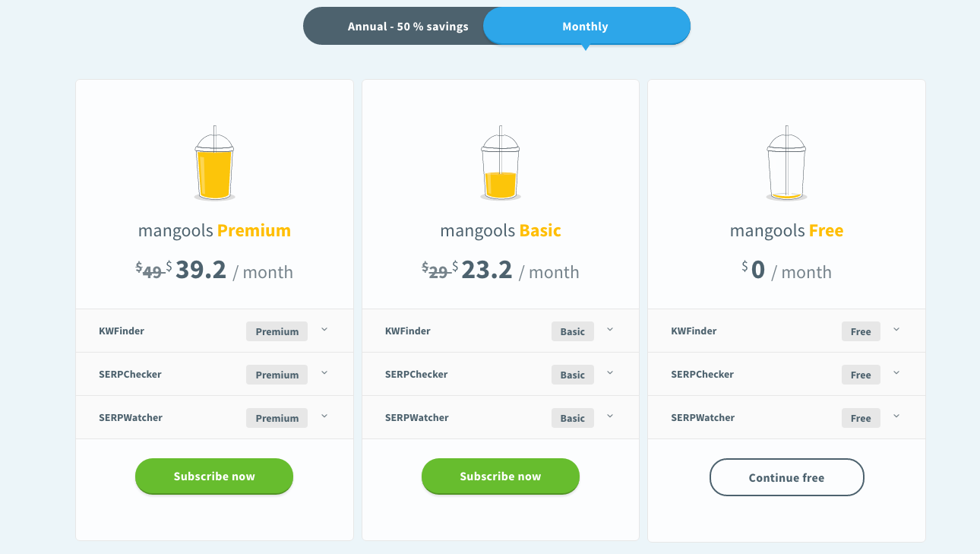Click the full mango juice cup icon
The width and height of the screenshot is (980, 554).
(x=214, y=164)
